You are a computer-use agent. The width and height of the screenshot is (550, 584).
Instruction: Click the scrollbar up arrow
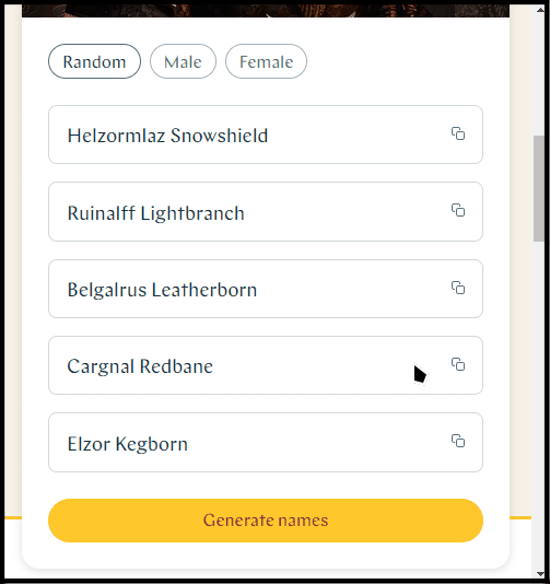coord(540,10)
